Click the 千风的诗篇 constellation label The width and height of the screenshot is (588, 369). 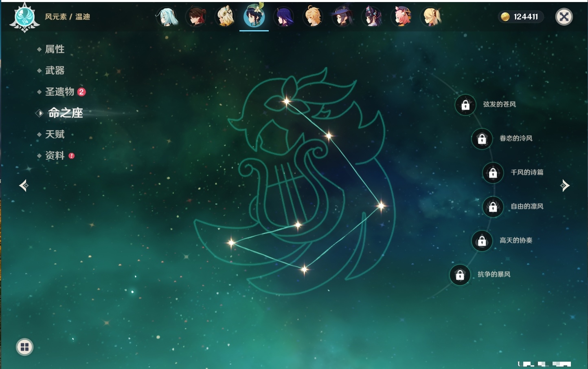(527, 172)
